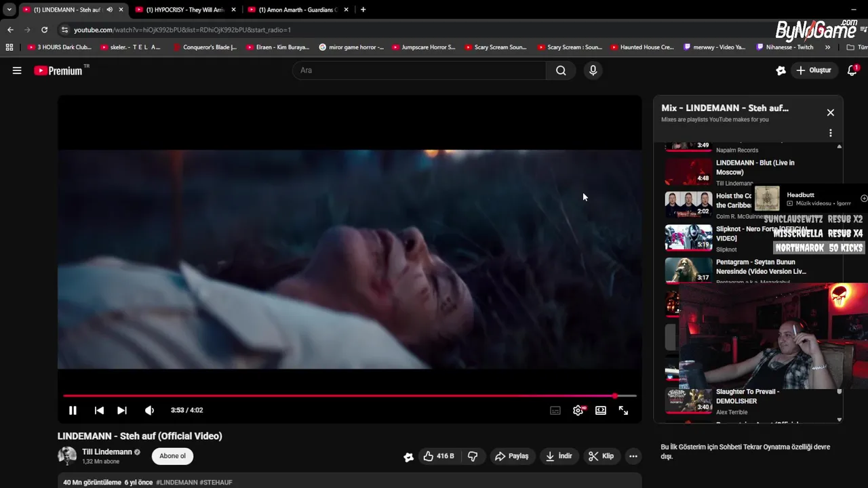Click the youtube.com address bar

[407, 30]
